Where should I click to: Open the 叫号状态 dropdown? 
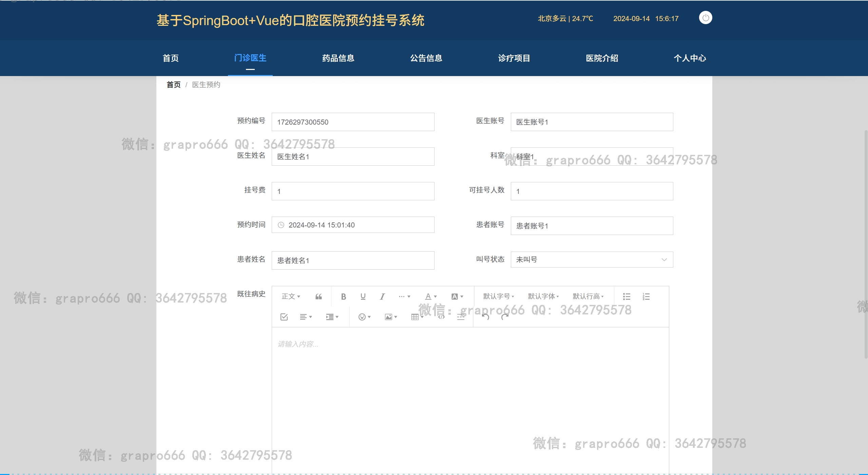click(x=592, y=259)
